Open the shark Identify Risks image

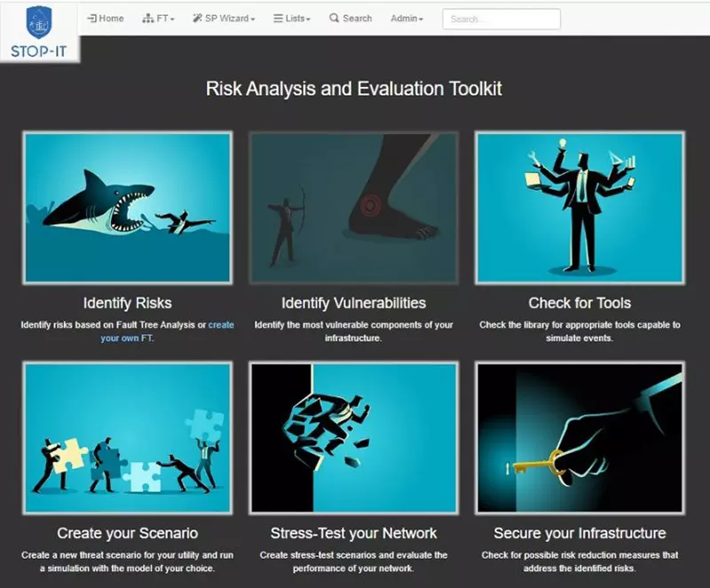128,208
